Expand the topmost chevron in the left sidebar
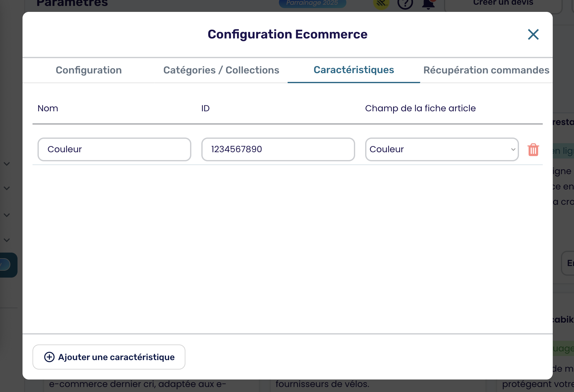Screen dimensions: 574x392 [x=7, y=164]
